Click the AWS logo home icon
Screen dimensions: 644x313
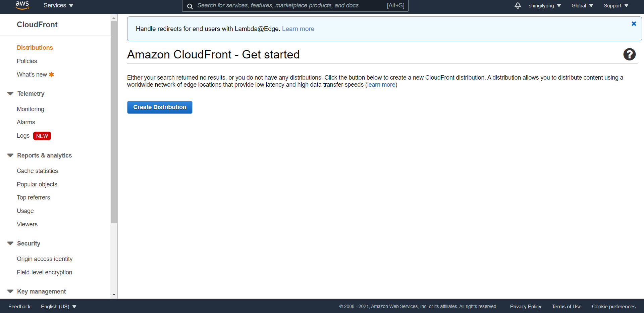22,5
